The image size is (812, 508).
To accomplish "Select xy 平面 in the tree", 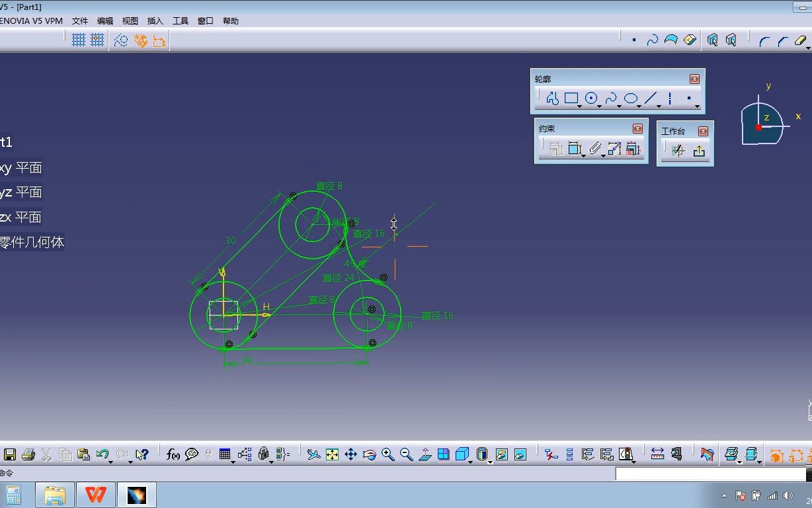I will pos(20,167).
